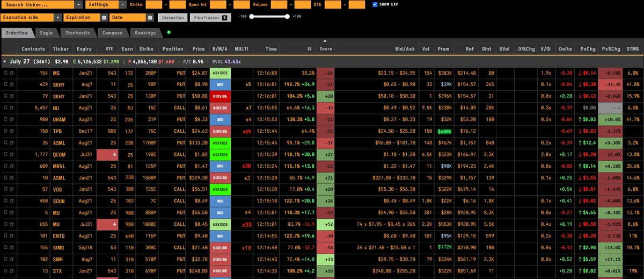Screen dimensions: 644x279
Task: Copy the TPB order row
Action: [11, 131]
